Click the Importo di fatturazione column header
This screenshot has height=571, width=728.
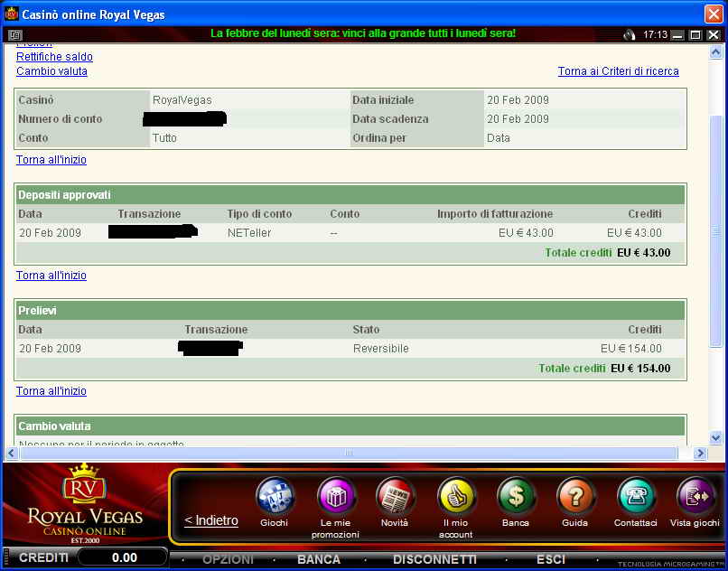(x=495, y=214)
